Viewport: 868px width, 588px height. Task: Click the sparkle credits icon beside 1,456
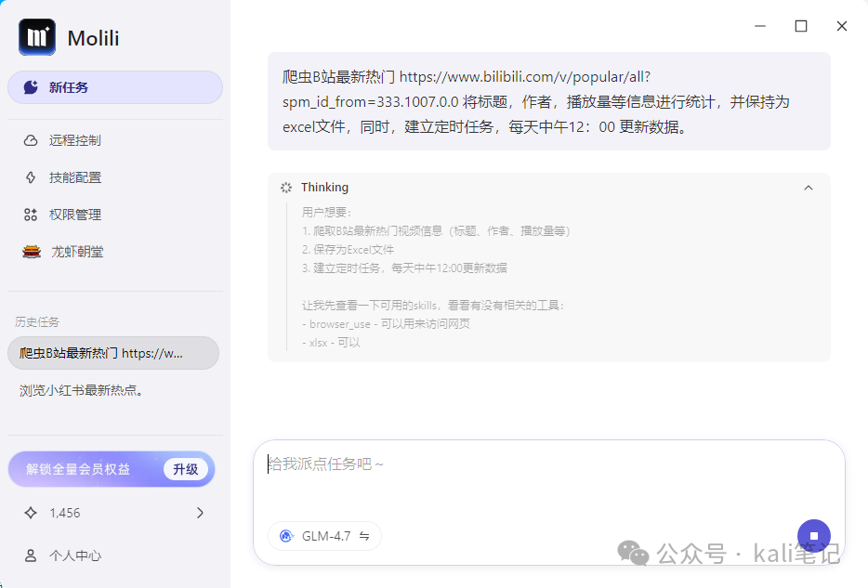(31, 513)
